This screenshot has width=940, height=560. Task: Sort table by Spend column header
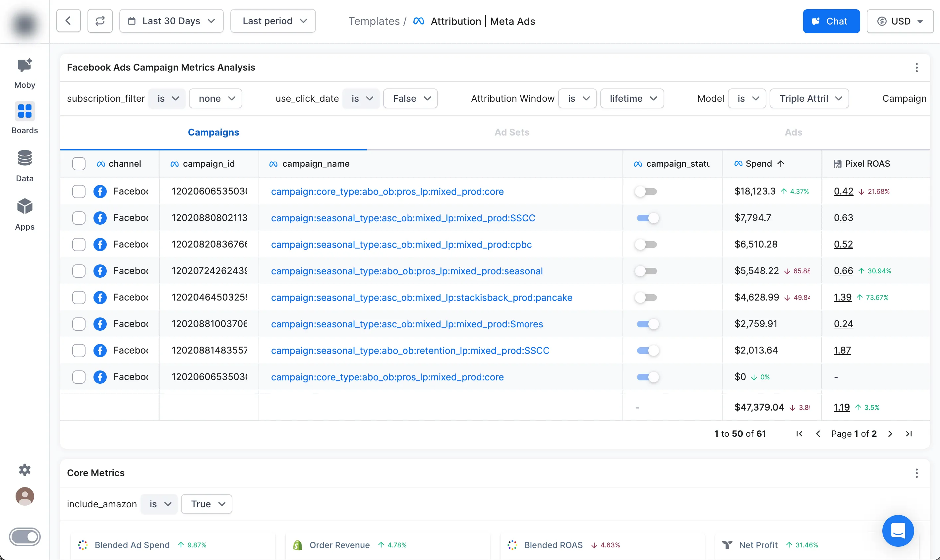coord(758,164)
